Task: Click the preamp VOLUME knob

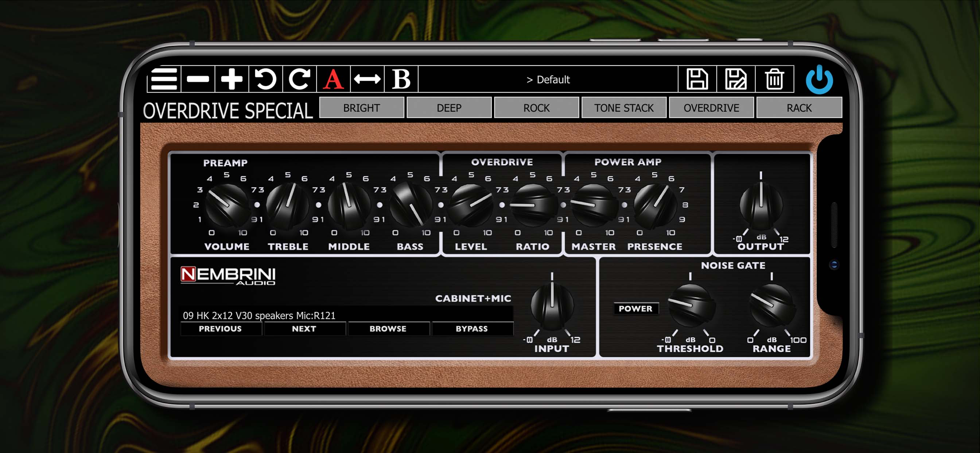Action: [x=227, y=205]
